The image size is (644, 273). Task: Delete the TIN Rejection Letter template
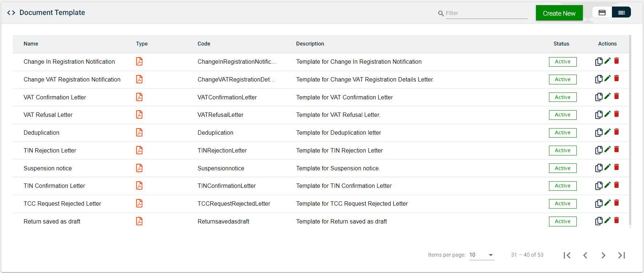click(616, 149)
